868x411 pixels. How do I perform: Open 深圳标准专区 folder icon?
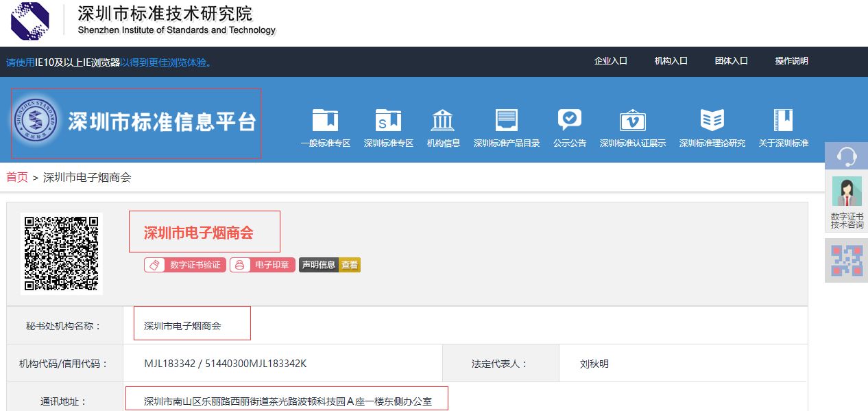pos(388,120)
